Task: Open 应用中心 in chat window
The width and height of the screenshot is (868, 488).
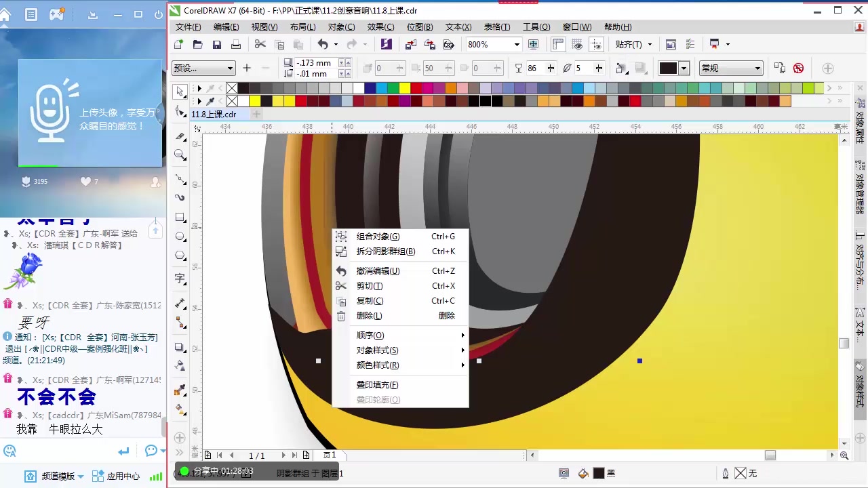Action: 116,476
